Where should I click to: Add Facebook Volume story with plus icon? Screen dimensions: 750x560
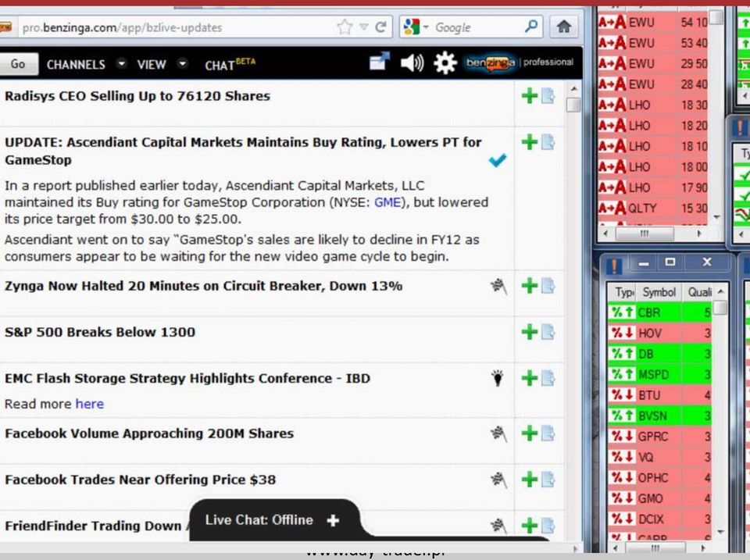point(530,433)
